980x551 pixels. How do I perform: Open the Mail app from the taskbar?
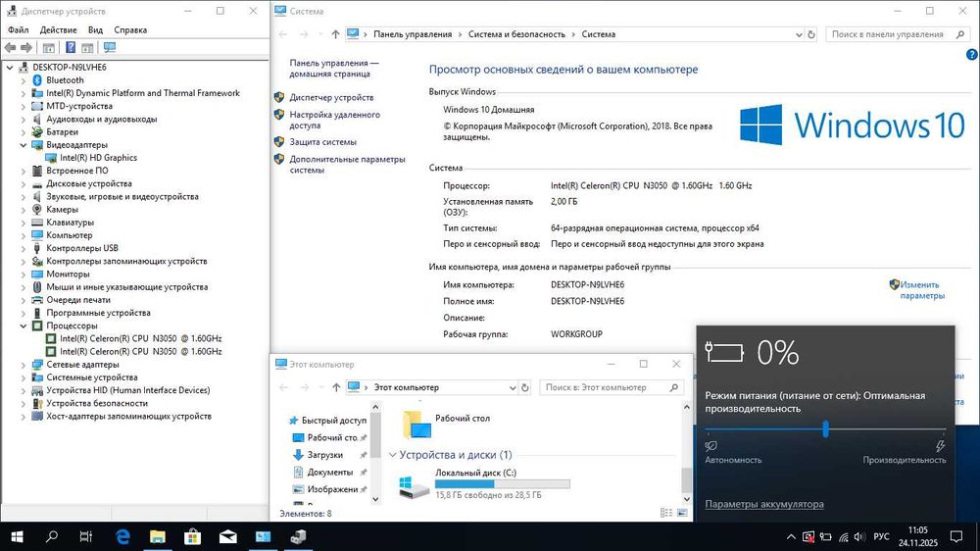click(x=227, y=536)
